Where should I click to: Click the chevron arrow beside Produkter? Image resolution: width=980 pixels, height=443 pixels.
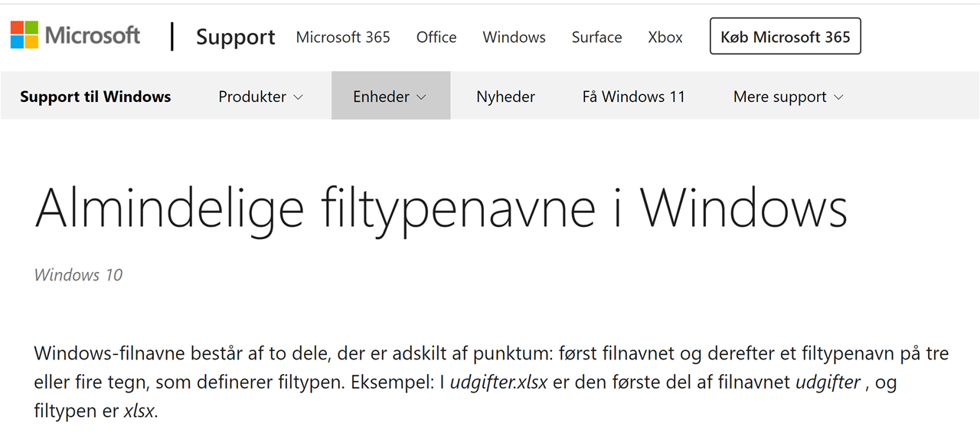click(x=299, y=97)
